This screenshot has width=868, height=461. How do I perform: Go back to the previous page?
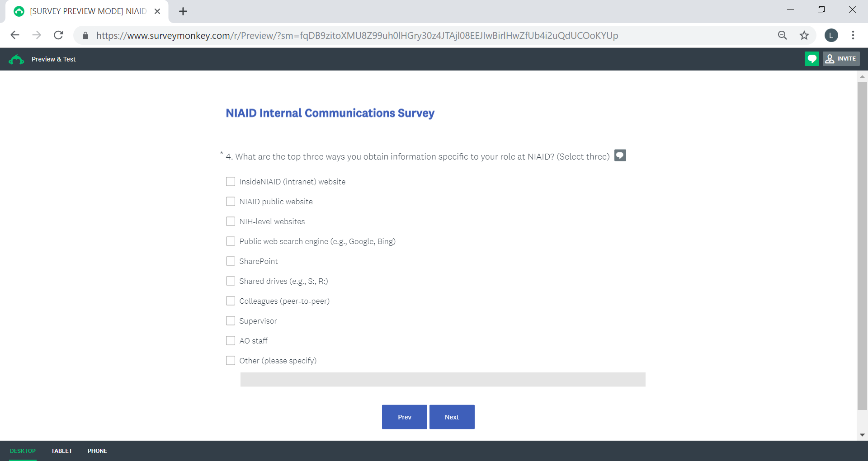coord(15,35)
